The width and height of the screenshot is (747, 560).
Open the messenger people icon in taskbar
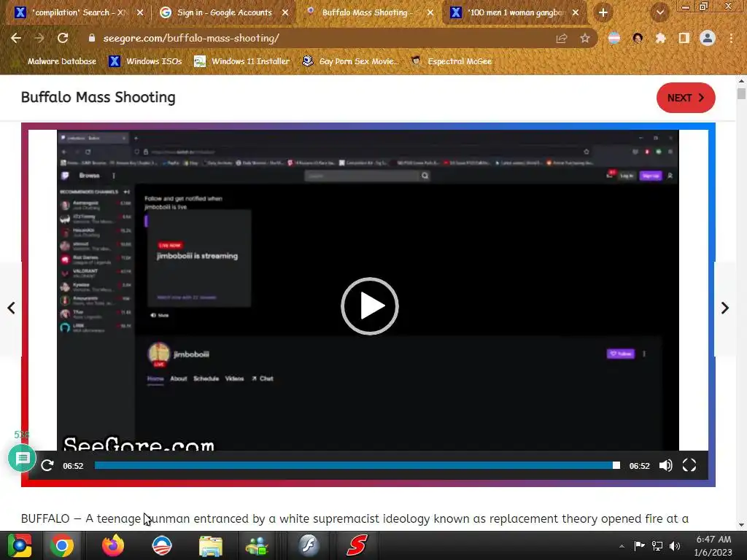point(258,545)
